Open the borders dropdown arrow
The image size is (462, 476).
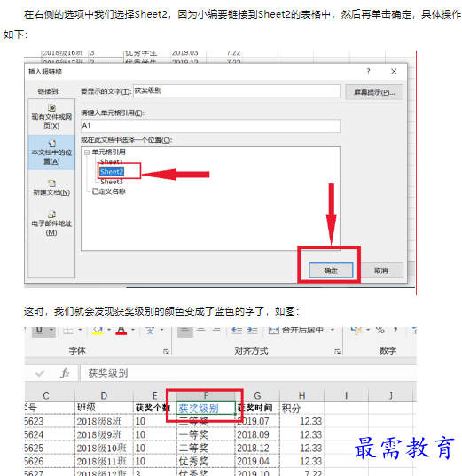coord(80,330)
